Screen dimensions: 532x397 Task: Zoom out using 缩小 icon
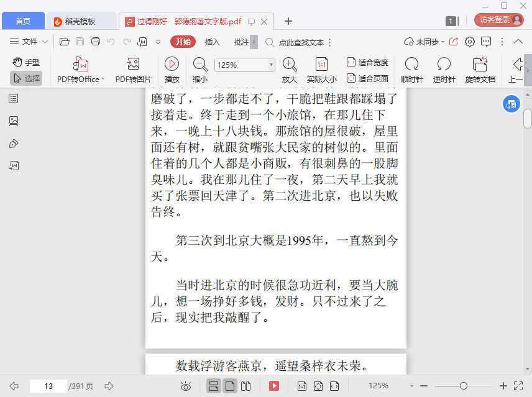(x=200, y=70)
